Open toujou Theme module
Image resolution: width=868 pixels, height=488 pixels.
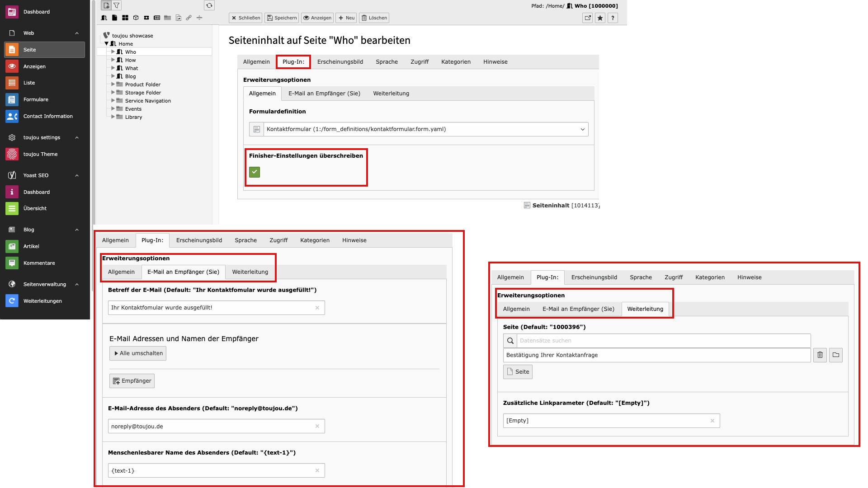pyautogui.click(x=40, y=154)
